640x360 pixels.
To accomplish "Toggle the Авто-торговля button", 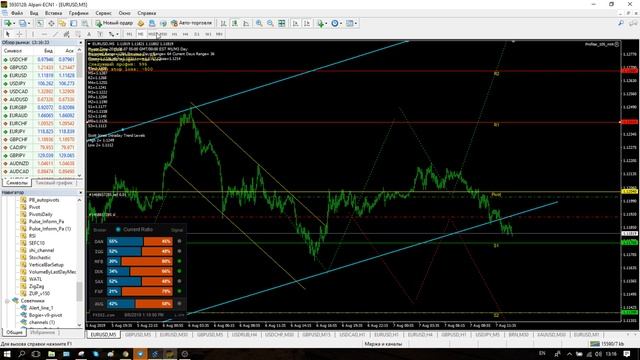I will (x=191, y=23).
